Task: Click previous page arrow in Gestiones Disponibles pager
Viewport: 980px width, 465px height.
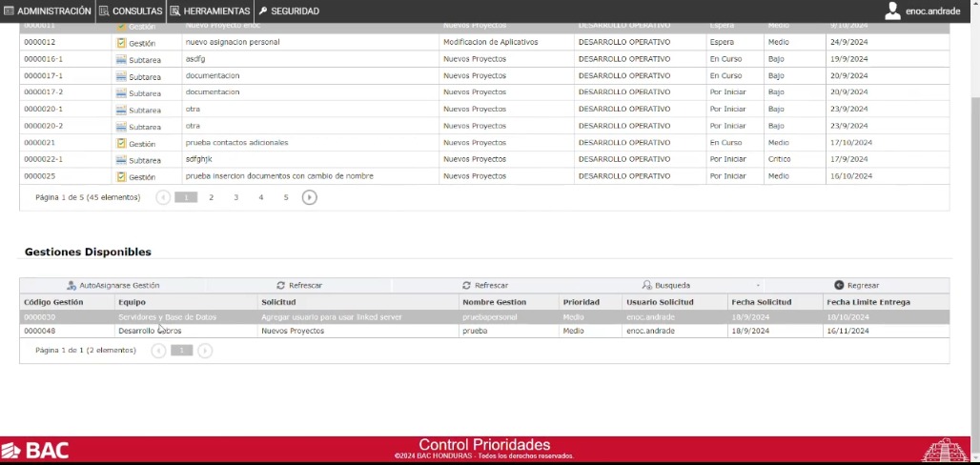Action: (x=159, y=351)
